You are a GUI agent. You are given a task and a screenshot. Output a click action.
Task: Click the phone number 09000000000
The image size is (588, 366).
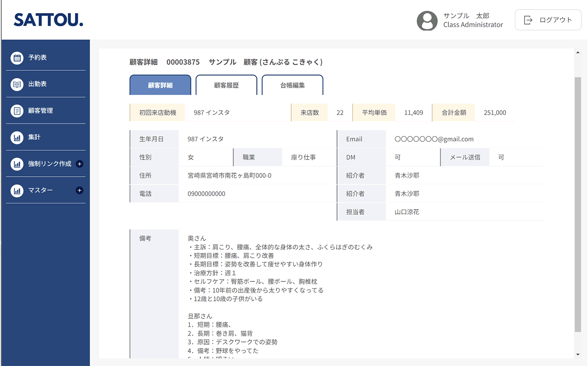pos(207,194)
